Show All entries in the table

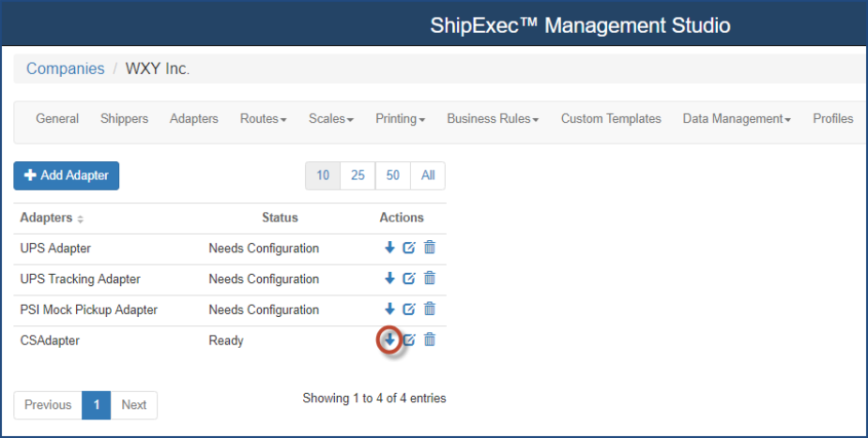(428, 175)
